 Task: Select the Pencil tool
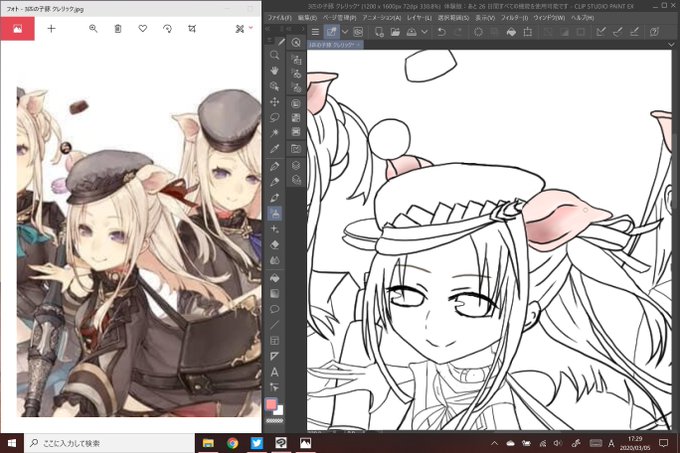(275, 182)
